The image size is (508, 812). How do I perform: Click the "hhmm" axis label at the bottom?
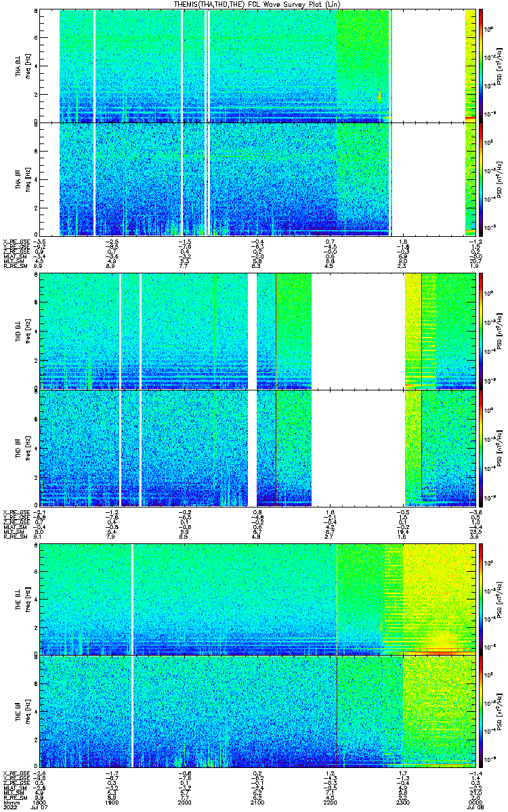pos(10,803)
